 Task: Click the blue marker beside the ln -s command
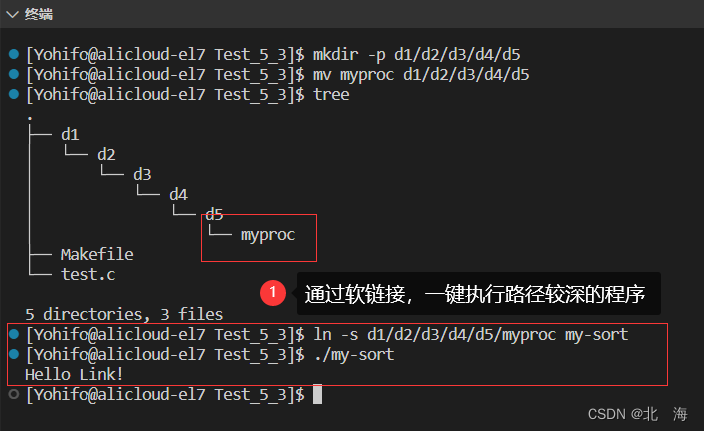12,334
